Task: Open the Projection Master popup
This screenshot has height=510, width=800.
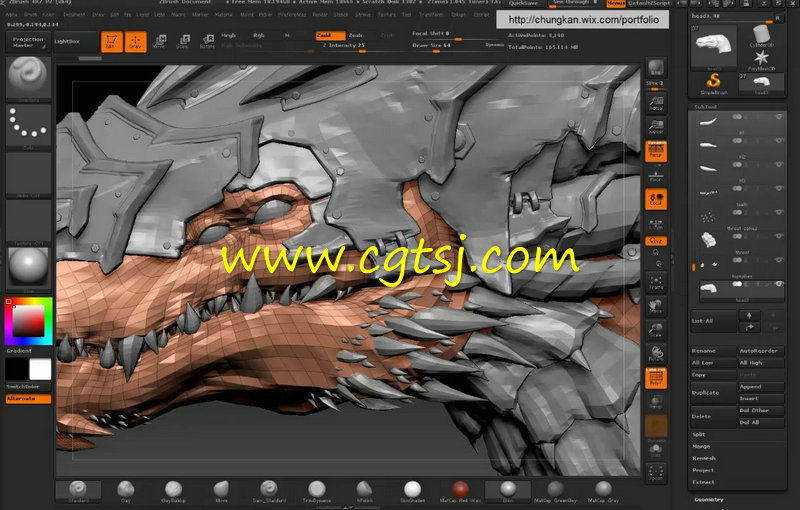Action: point(28,42)
